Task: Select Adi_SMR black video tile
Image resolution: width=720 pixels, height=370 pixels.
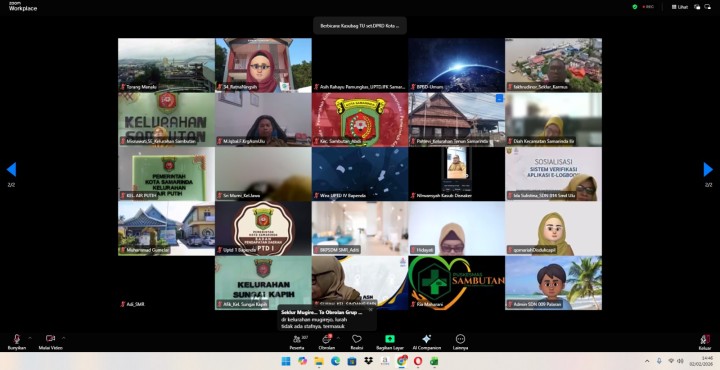Action: pos(166,283)
